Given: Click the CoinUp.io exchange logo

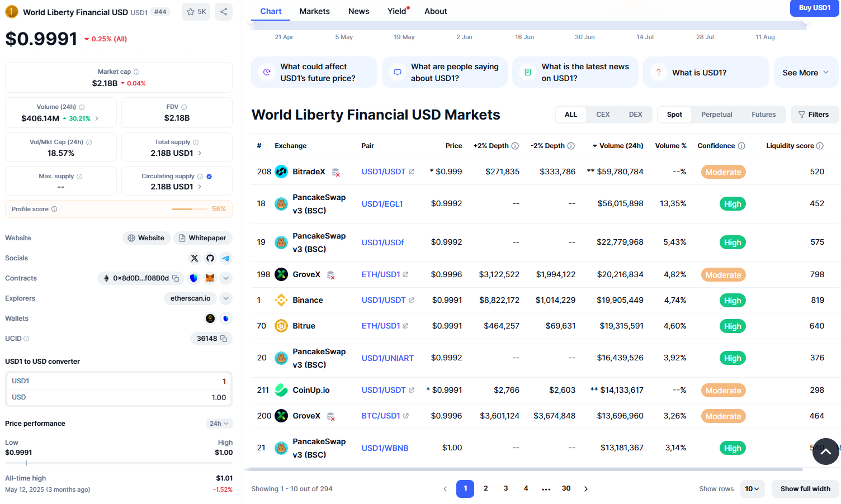Looking at the screenshot, I should pyautogui.click(x=281, y=390).
